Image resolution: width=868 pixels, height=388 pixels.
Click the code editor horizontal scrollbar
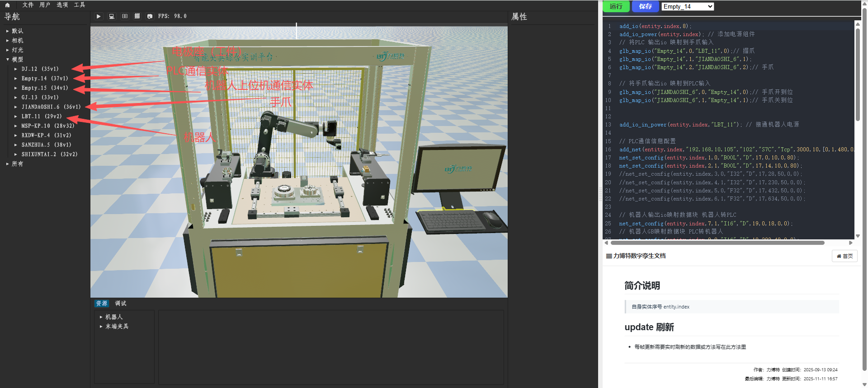[717, 243]
